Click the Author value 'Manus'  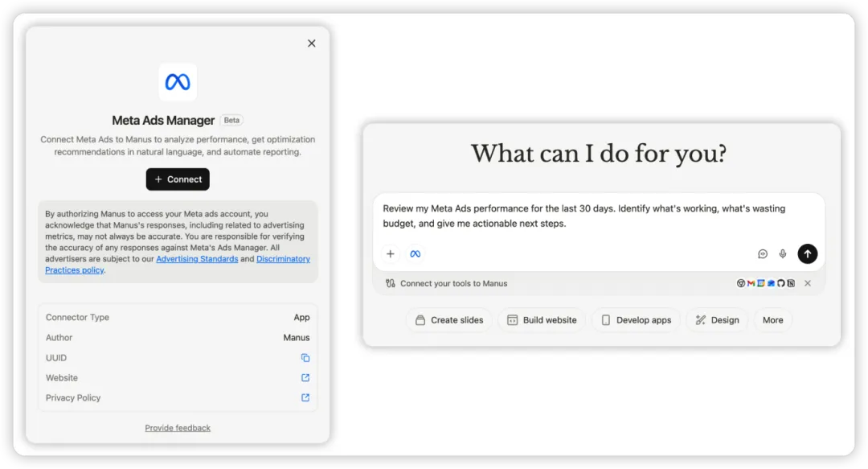[296, 338]
